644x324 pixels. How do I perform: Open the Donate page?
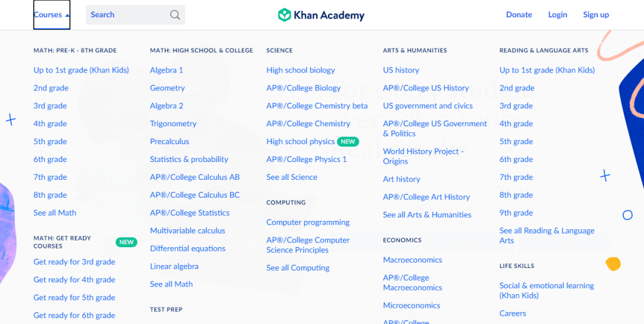coord(519,15)
